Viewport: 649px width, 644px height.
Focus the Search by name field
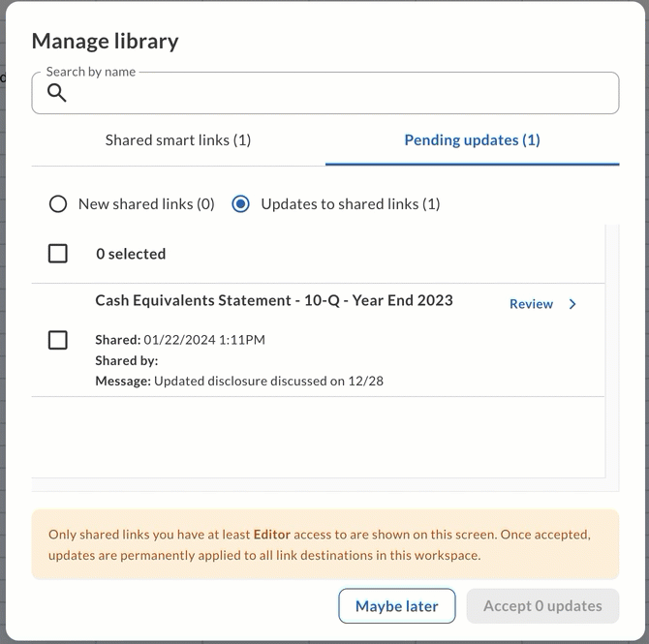[x=325, y=93]
